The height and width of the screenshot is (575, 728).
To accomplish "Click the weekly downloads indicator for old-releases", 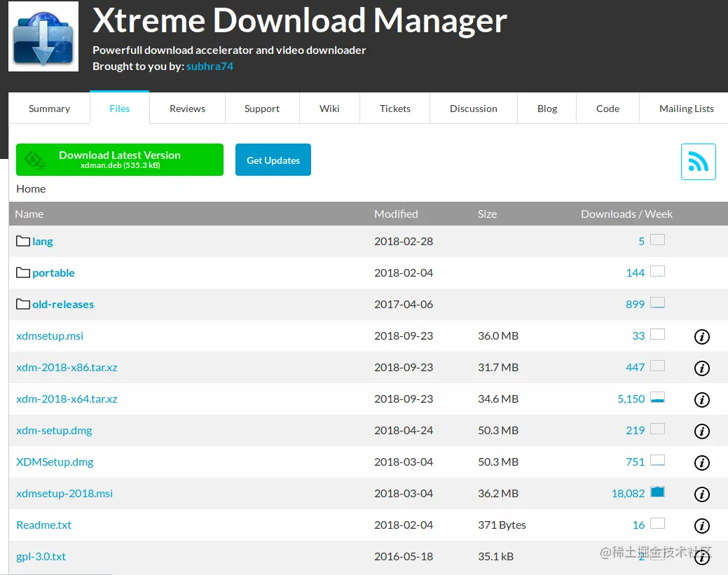I will [x=657, y=303].
